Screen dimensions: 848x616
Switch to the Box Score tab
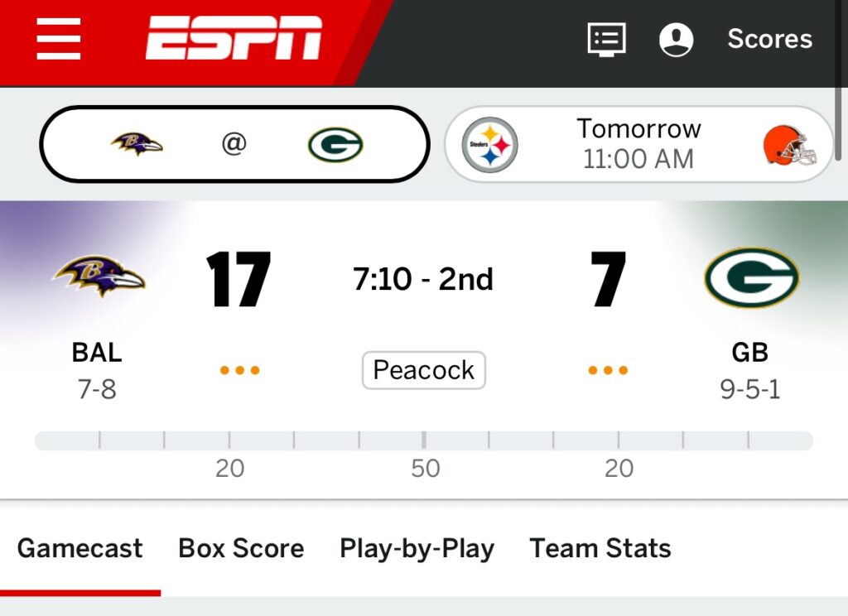241,548
